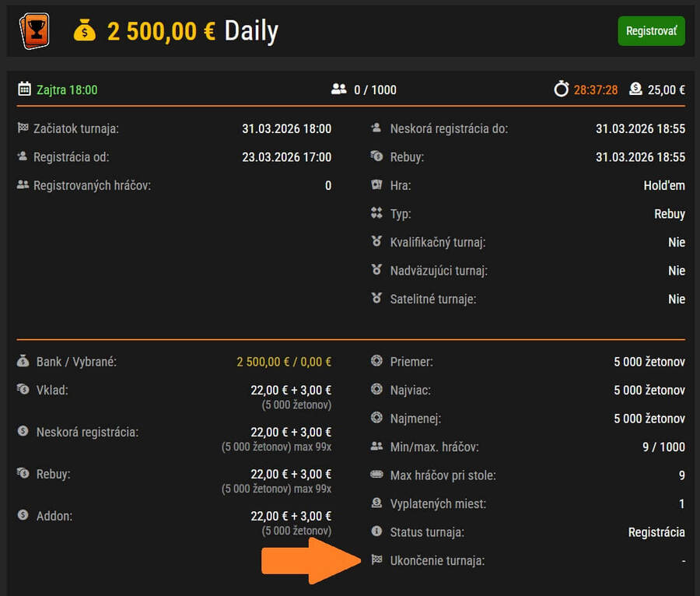
Task: Click the stopwatch icon beside the countdown
Action: (562, 89)
